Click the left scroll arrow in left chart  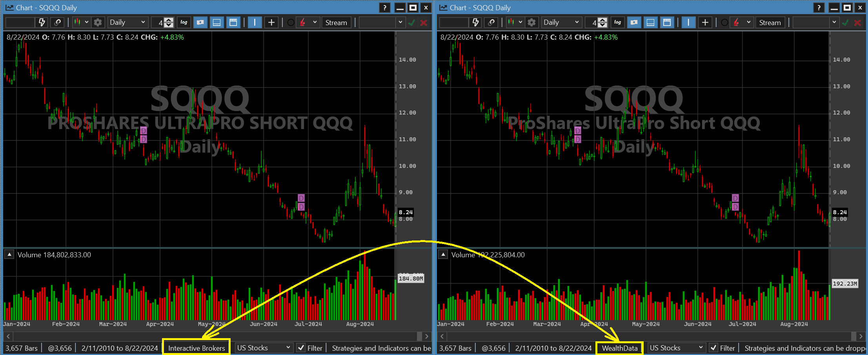tap(8, 336)
